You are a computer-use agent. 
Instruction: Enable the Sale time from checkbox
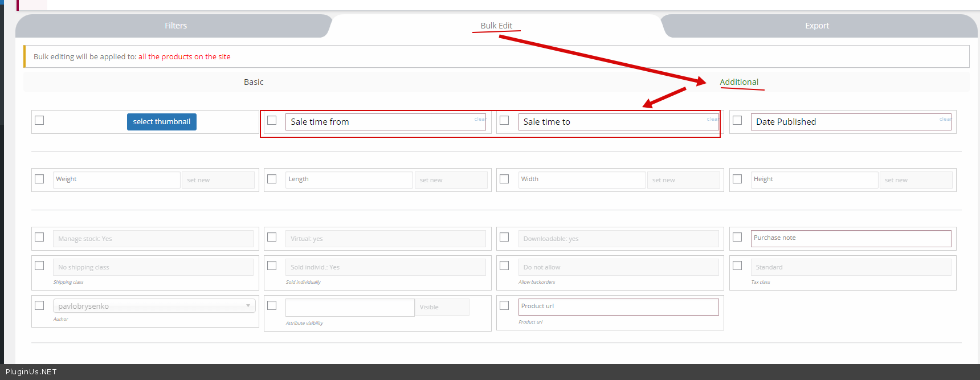[x=272, y=121]
